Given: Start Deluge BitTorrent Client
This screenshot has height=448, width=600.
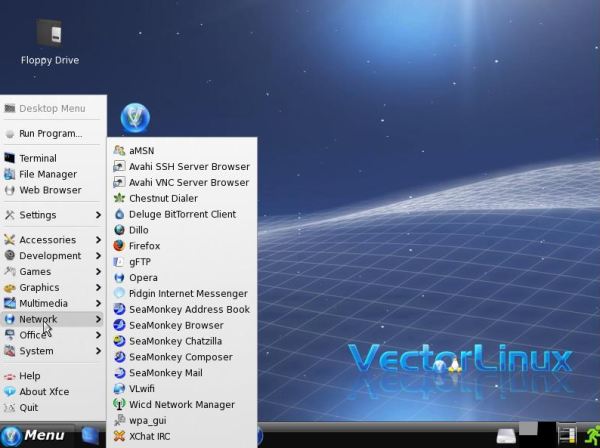Looking at the screenshot, I should click(x=182, y=214).
